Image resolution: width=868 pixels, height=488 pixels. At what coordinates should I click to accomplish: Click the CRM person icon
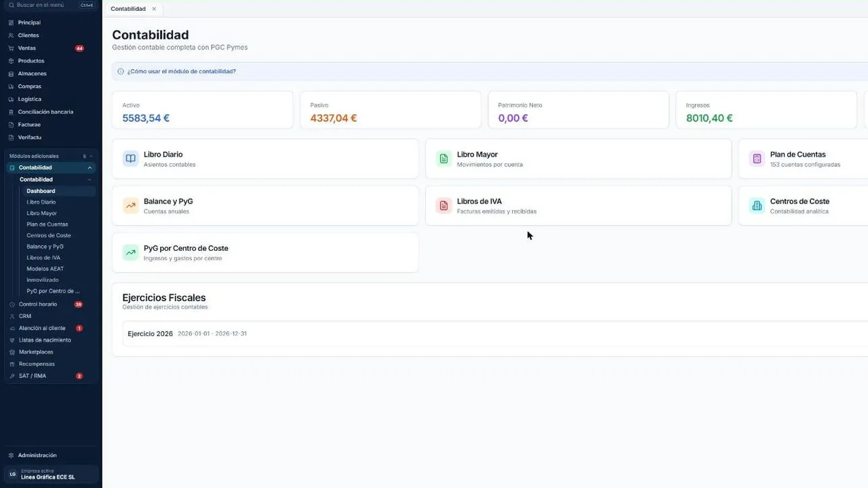tap(12, 316)
